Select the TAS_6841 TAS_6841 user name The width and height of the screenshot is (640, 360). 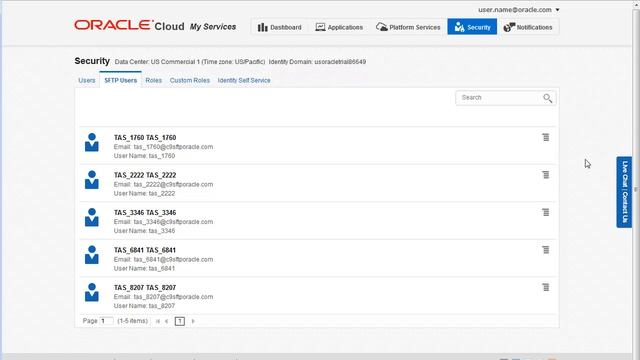(x=145, y=250)
